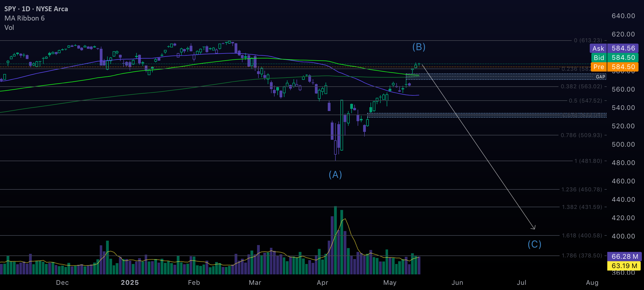The width and height of the screenshot is (644, 290).
Task: Select the Vol indicator legend
Action: click(9, 28)
